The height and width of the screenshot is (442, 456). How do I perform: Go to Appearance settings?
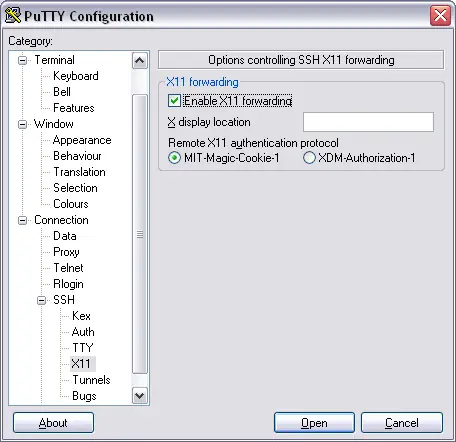pyautogui.click(x=82, y=140)
